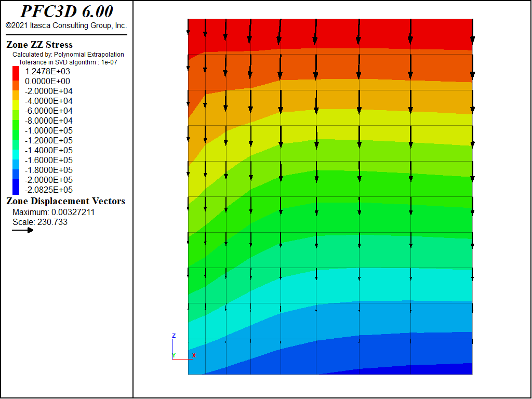Click the green swatch beside -1.0000E+05
Image resolution: width=532 pixels, height=399 pixels.
(x=16, y=125)
